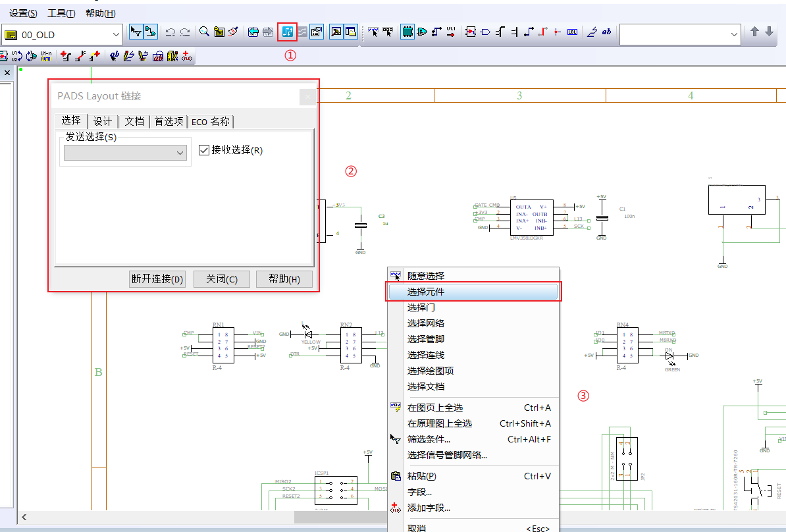Click the sheet view icon

(x=219, y=32)
